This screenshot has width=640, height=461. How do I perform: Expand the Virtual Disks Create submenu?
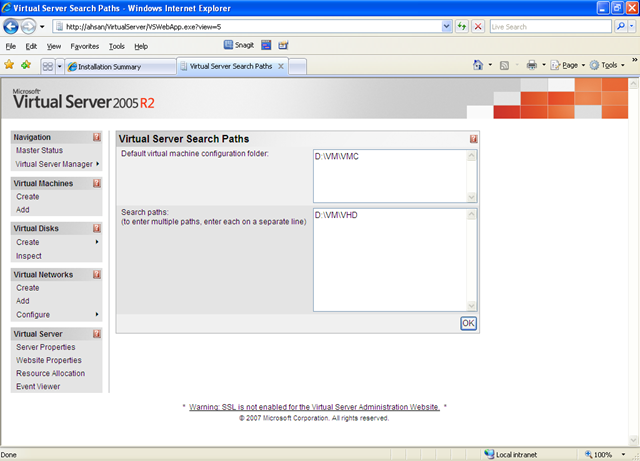pyautogui.click(x=97, y=242)
